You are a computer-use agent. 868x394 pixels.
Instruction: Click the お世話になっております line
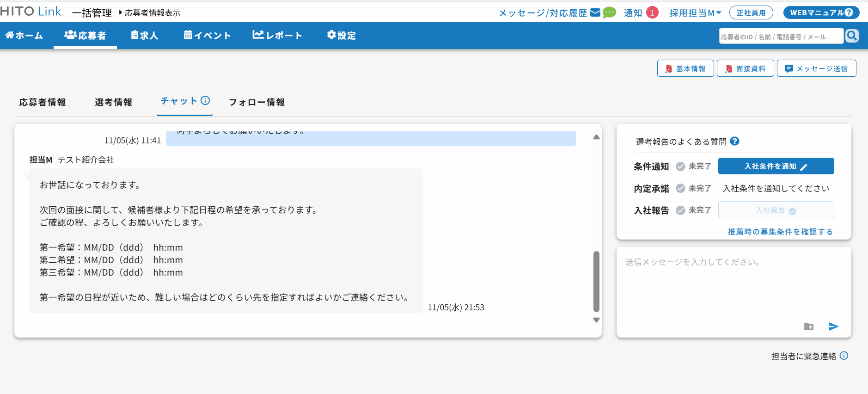[90, 185]
